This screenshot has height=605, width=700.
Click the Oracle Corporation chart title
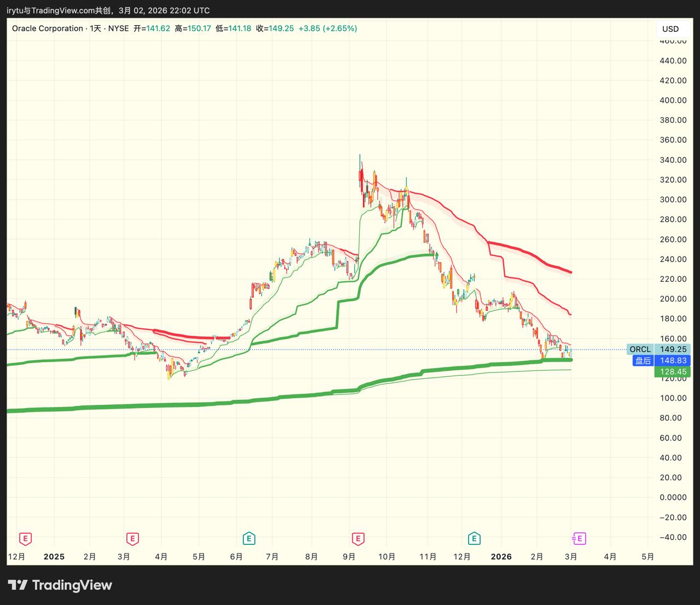48,28
